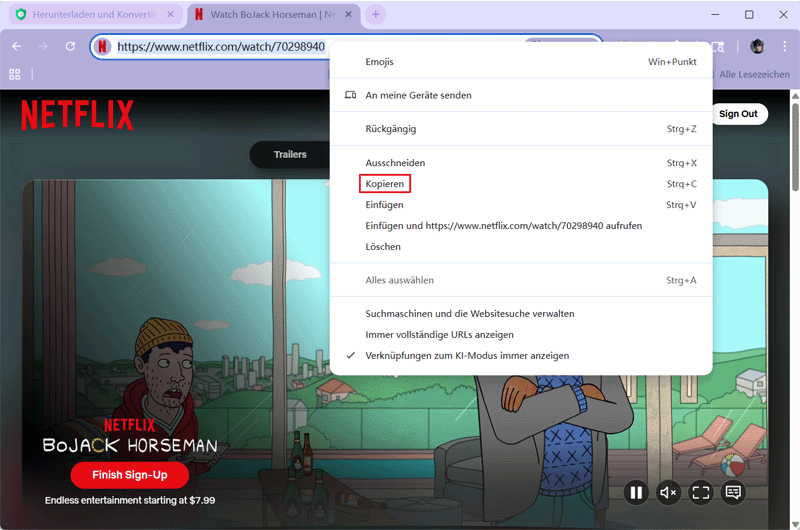Unmute the trailer audio
Screen dimensions: 800x530
tap(668, 492)
